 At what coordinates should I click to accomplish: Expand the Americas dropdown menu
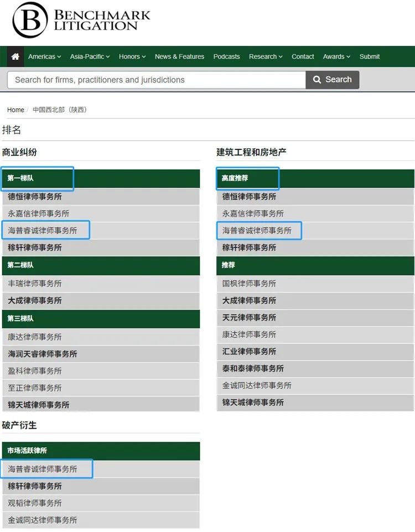pos(44,56)
